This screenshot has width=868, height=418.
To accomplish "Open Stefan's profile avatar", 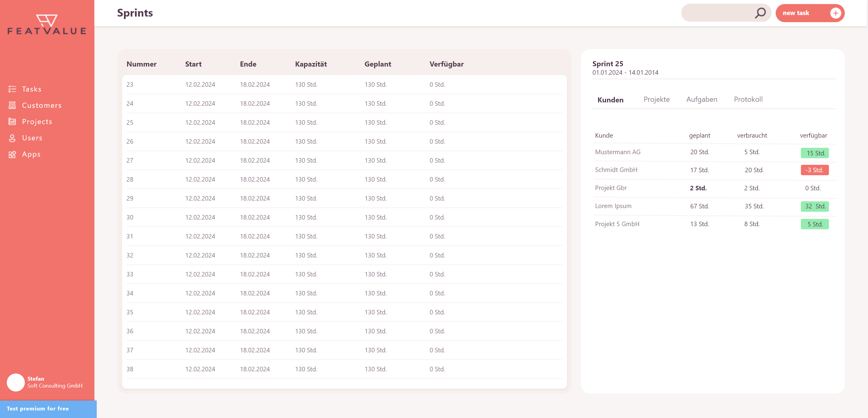I will (x=15, y=382).
